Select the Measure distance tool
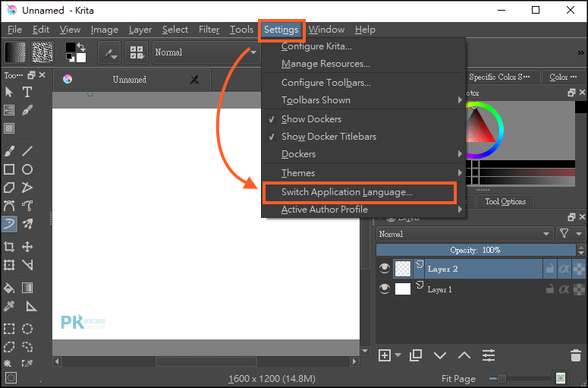The width and height of the screenshot is (588, 388). (x=31, y=306)
